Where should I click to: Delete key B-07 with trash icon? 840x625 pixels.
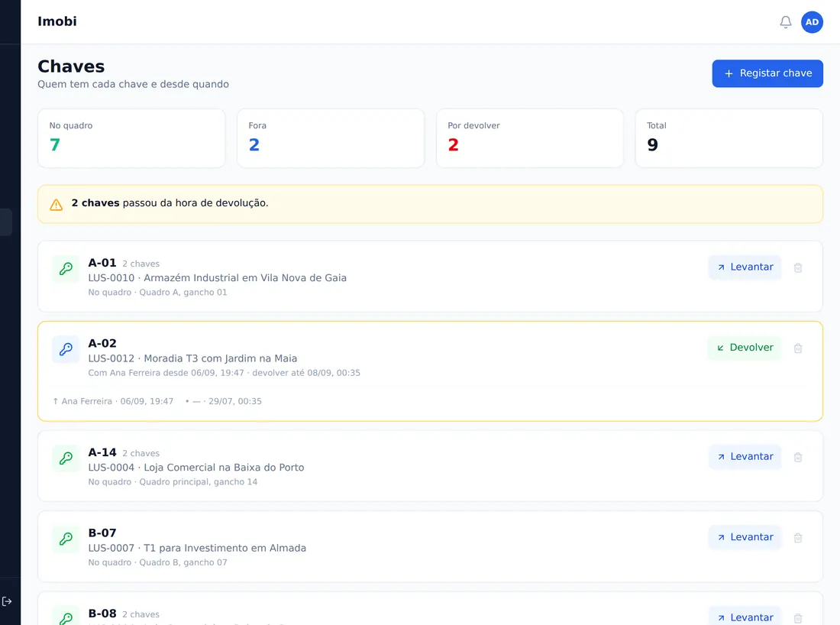coord(798,538)
